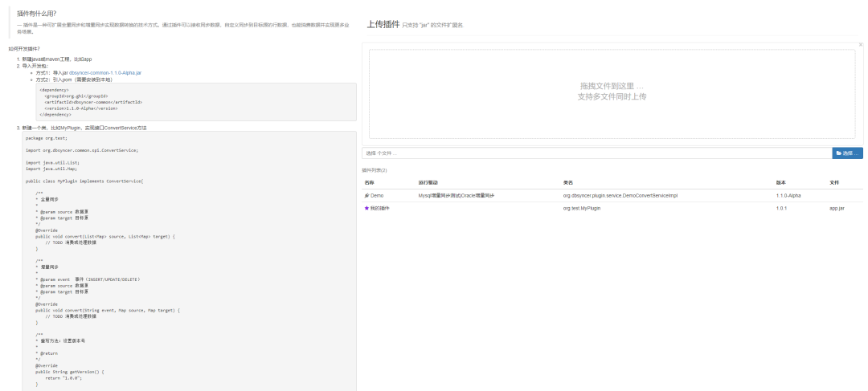868x391 pixels.
Task: Select the org.test.MyPlugin class name cell
Action: (x=582, y=208)
